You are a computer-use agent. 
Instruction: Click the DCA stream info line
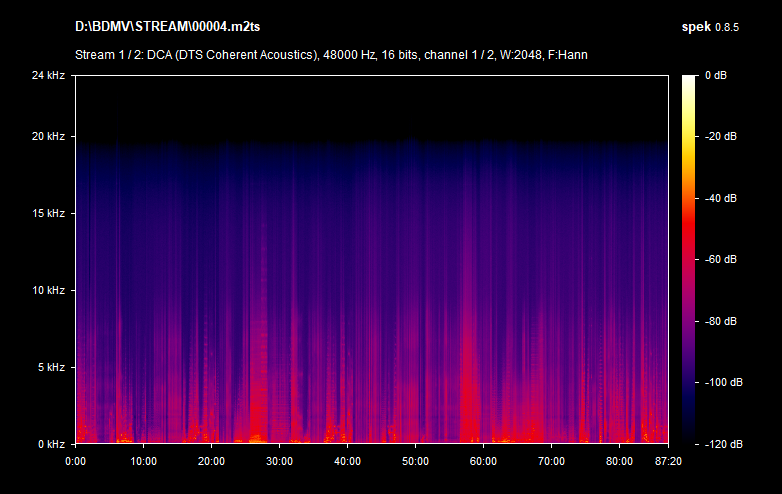tap(331, 54)
